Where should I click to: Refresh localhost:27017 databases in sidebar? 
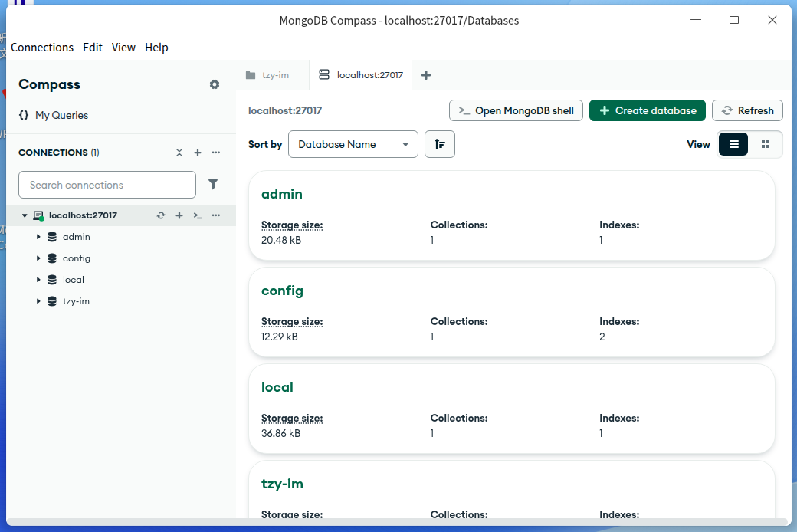click(x=161, y=215)
